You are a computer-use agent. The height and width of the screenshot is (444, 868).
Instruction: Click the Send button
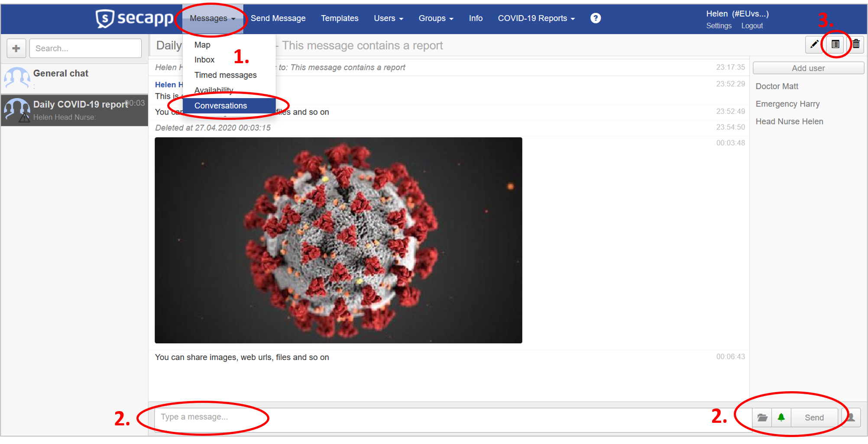coord(814,418)
